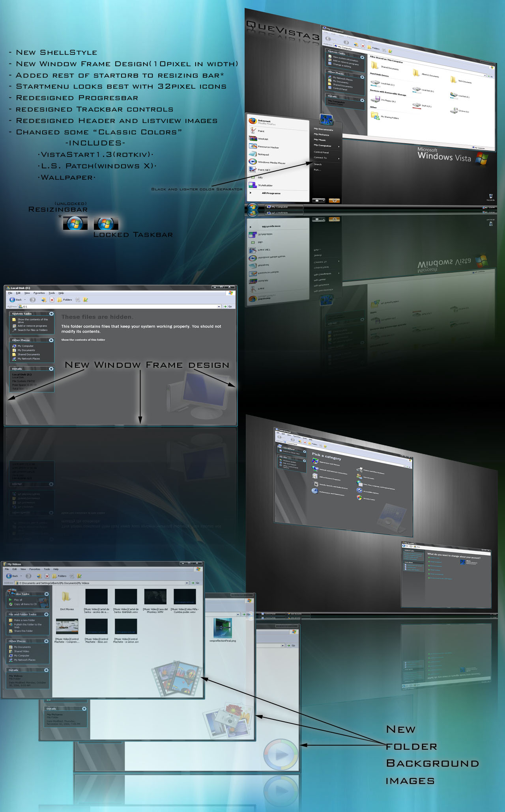Click Forward arrow in Local Disk (E:) window
Viewport: 505px width, 812px height.
pyautogui.click(x=33, y=300)
